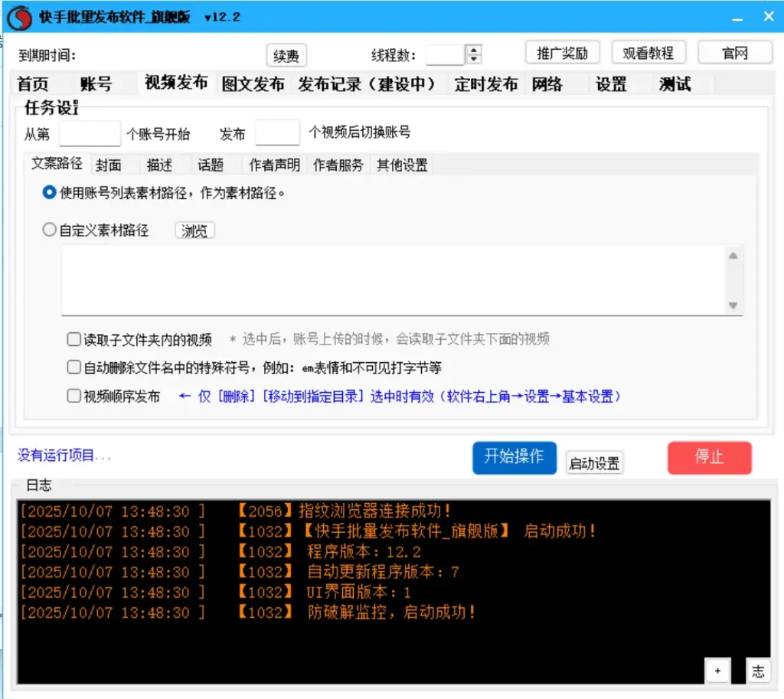Click the "浏览" browse button
Viewport: 784px width, 699px height.
194,230
